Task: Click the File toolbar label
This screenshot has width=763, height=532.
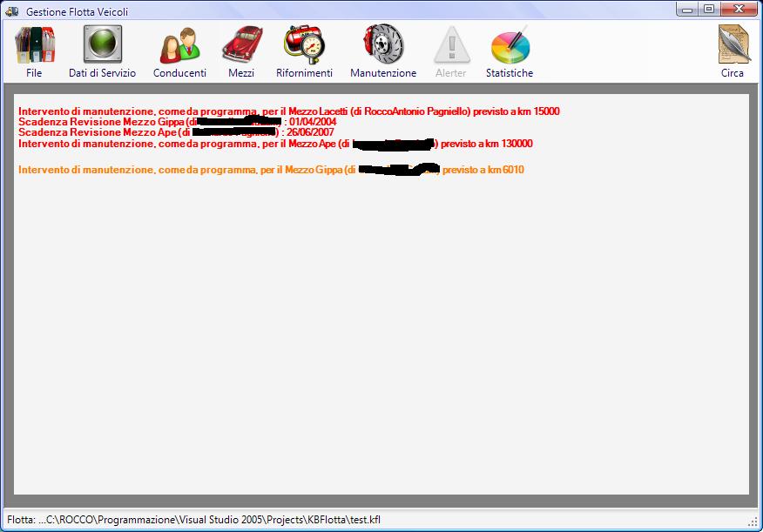Action: pos(34,73)
